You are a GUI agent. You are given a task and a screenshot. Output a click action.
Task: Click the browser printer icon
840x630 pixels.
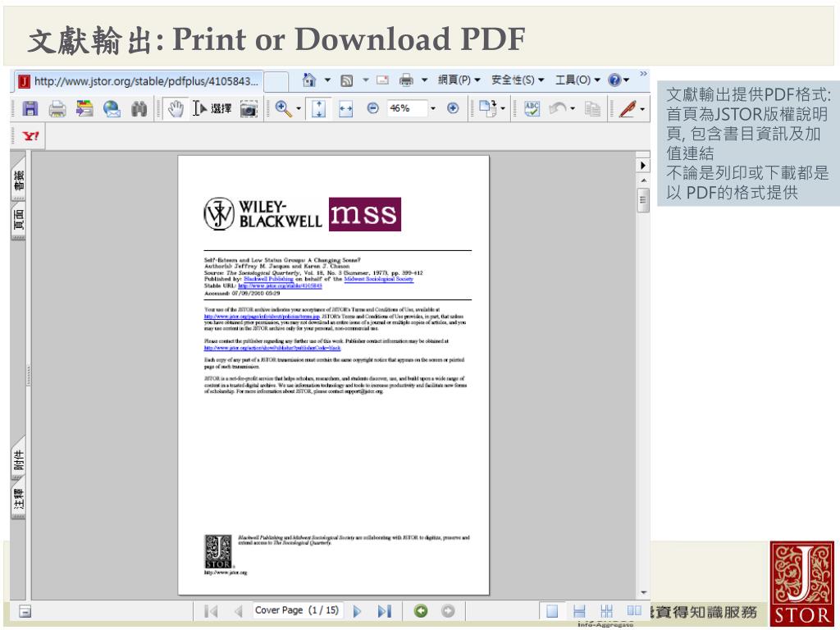(406, 80)
